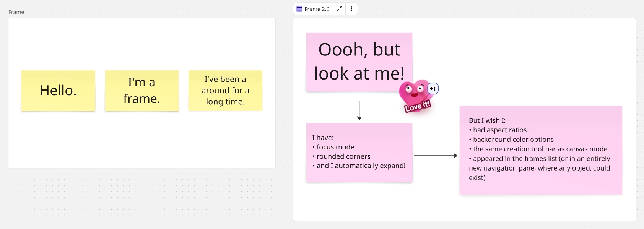The height and width of the screenshot is (229, 644).
Task: Click the Frame 2.0 frame icon
Action: (299, 9)
